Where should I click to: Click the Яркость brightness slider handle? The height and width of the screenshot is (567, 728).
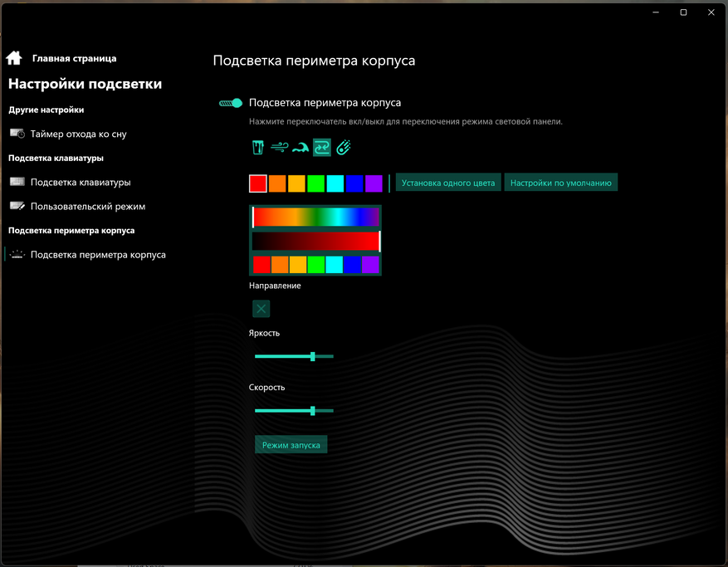(x=313, y=356)
